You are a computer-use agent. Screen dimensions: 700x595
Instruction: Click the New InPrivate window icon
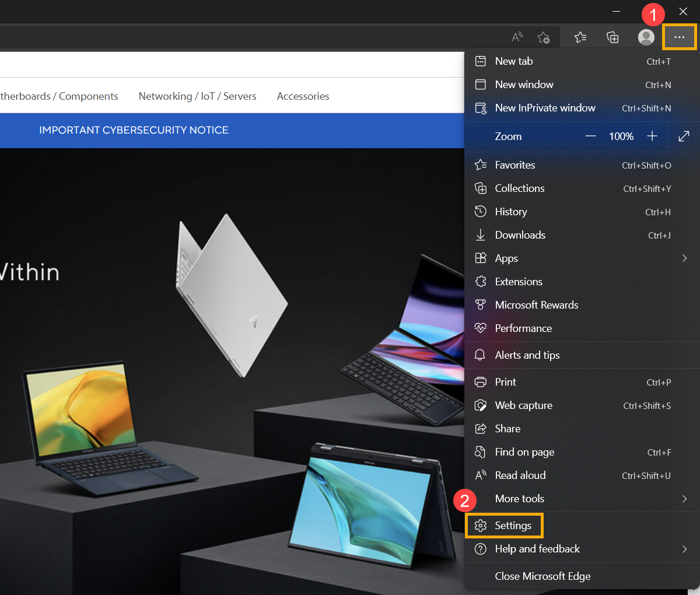pyautogui.click(x=481, y=108)
